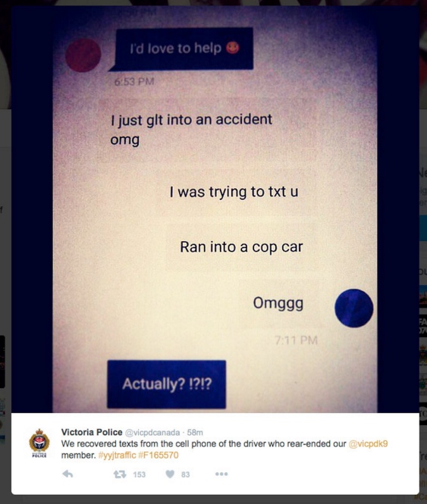The image size is (427, 504).
Task: Open the @vicpdk9 mention link
Action: (x=368, y=444)
